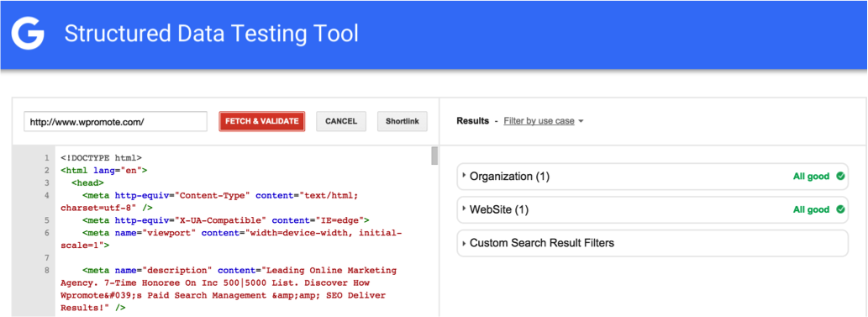
Task: Click the Structured Data Testing Tool title
Action: pyautogui.click(x=212, y=34)
